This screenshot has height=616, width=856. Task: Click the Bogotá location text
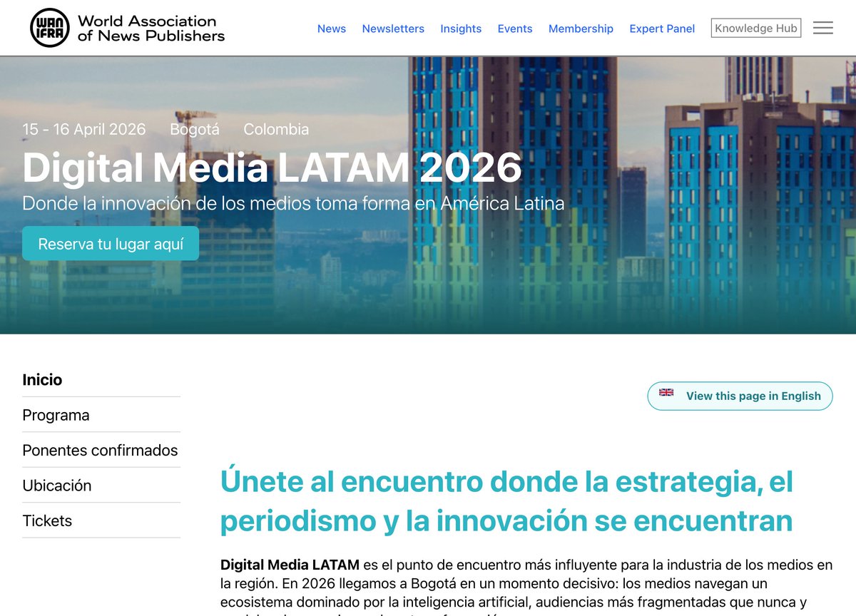click(x=195, y=129)
